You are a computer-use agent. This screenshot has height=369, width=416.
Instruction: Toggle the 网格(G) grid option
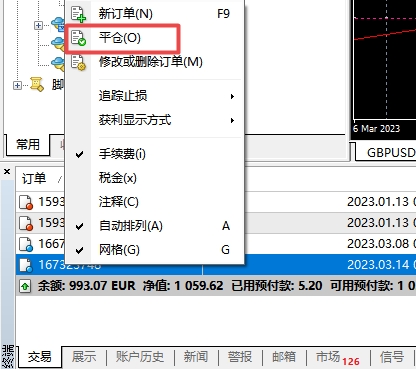pos(154,250)
